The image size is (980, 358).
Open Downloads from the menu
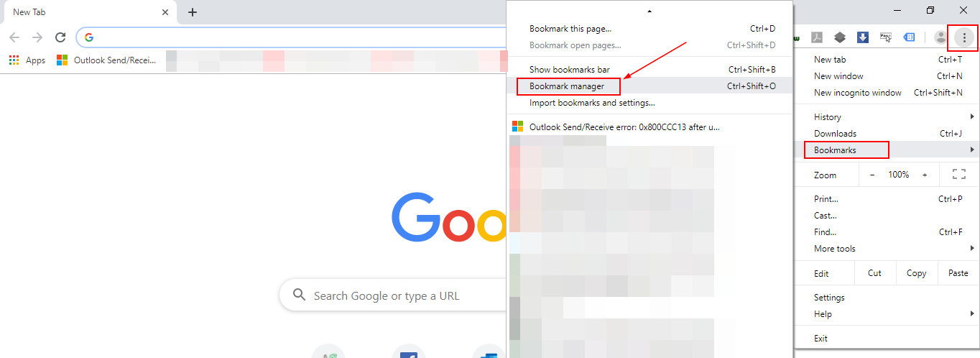tap(887, 134)
